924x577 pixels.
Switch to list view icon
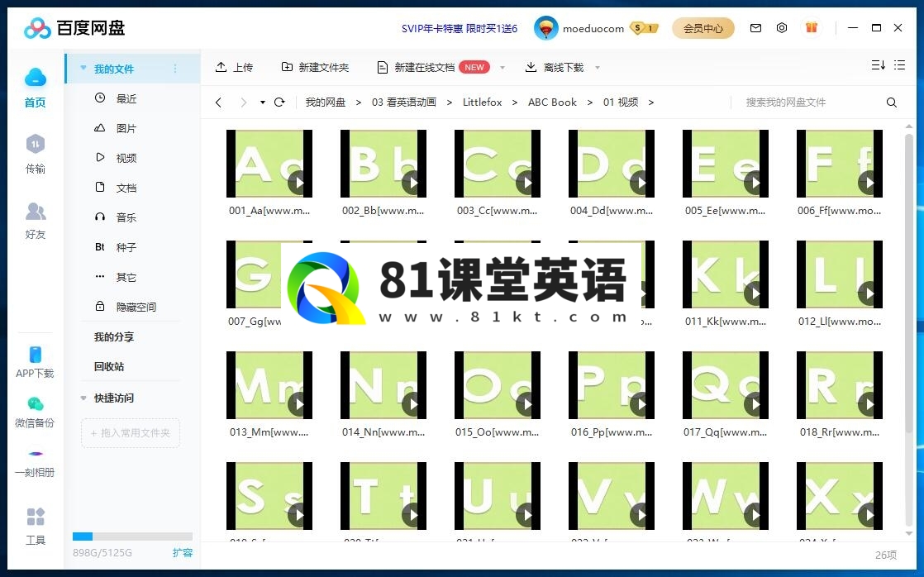(899, 65)
